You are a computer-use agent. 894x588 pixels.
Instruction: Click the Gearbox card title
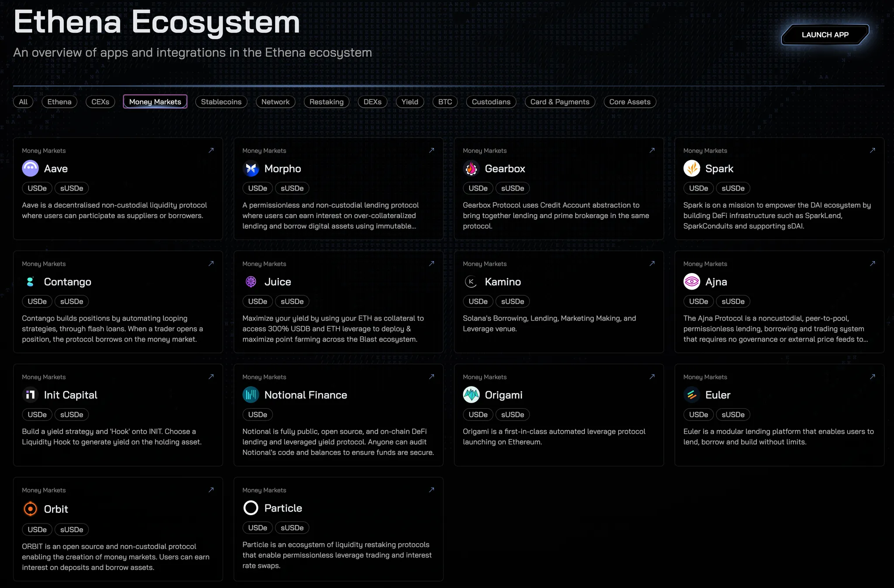click(x=505, y=169)
